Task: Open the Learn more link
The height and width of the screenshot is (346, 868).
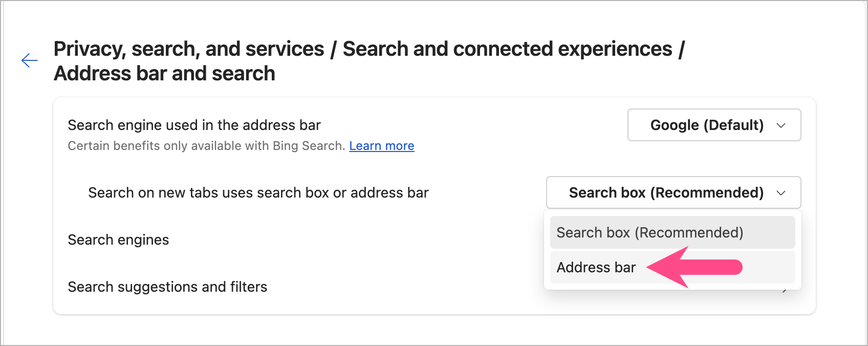Action: 381,146
